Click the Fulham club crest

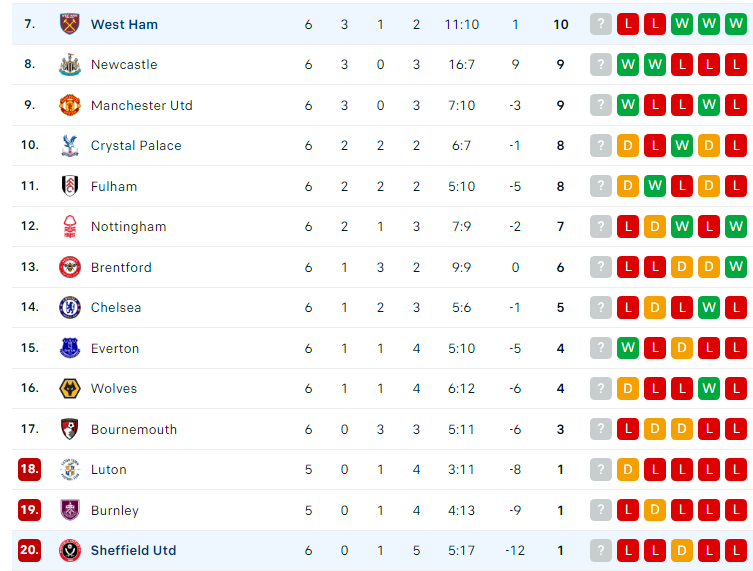click(70, 186)
